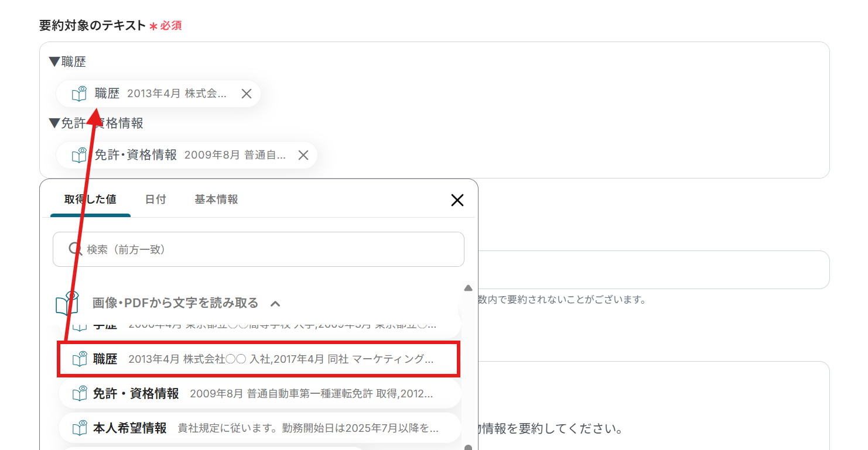Switch to the 取得した値 tab
Viewport: 868px width, 450px height.
pos(90,200)
